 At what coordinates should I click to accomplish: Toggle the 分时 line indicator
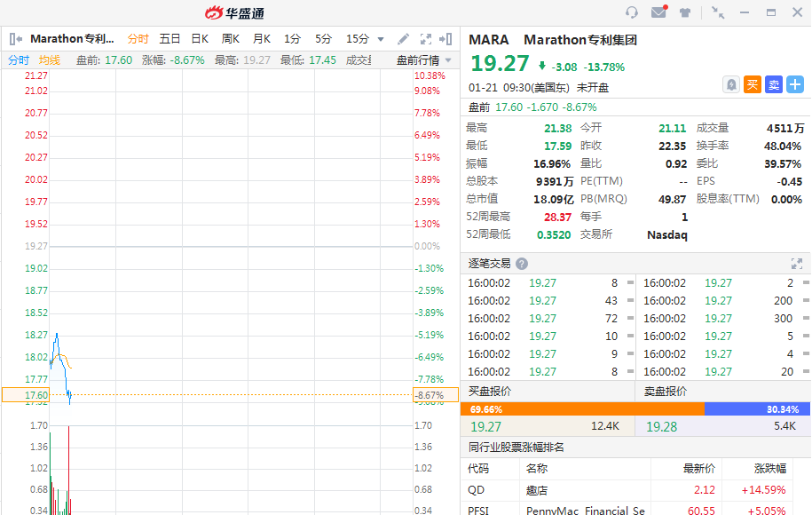pyautogui.click(x=19, y=60)
